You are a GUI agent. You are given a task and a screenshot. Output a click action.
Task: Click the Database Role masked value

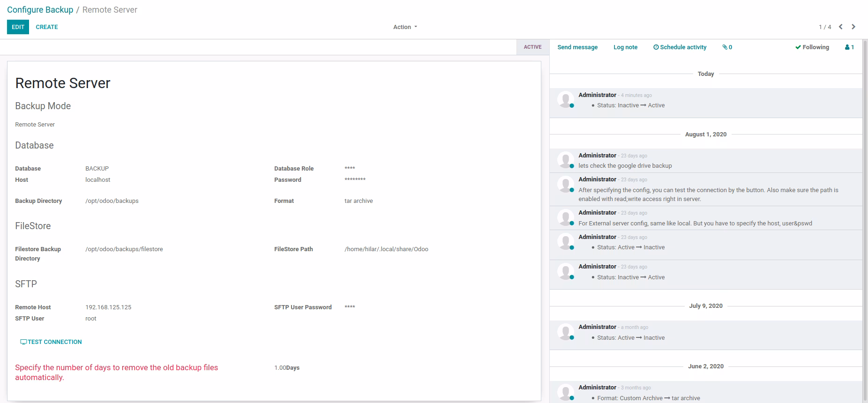(x=350, y=169)
